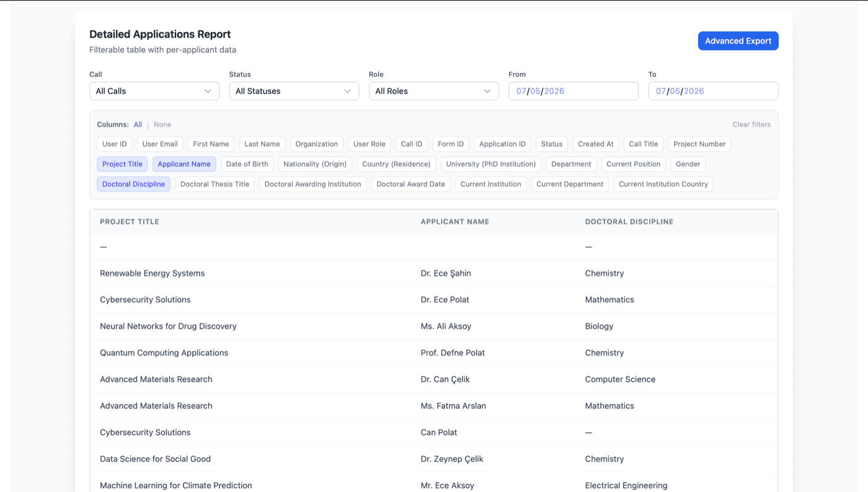The image size is (868, 492).
Task: Show the Application ID column
Action: (502, 144)
